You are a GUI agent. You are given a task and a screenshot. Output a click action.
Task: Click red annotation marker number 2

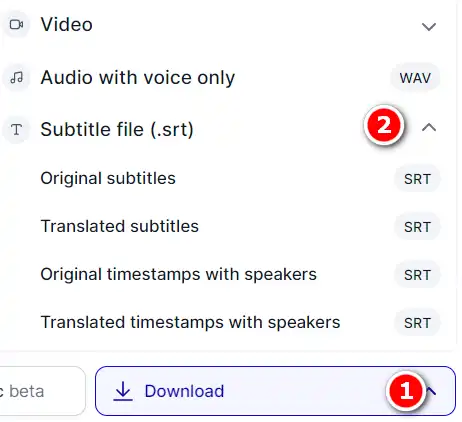point(384,126)
